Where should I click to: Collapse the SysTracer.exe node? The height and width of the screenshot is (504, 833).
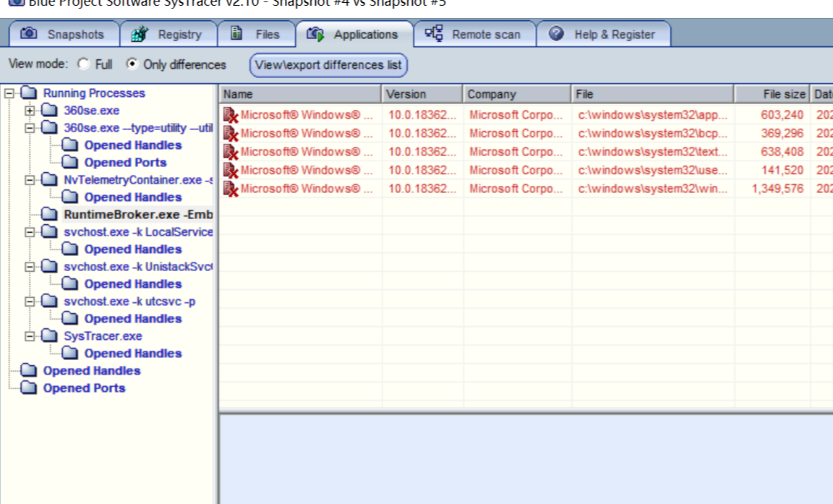pos(30,336)
